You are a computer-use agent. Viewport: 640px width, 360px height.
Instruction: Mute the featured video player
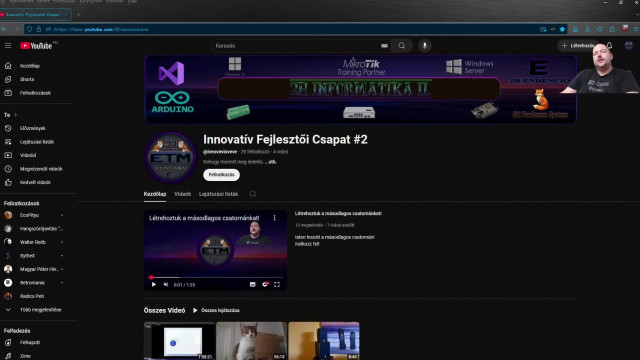[x=166, y=284]
